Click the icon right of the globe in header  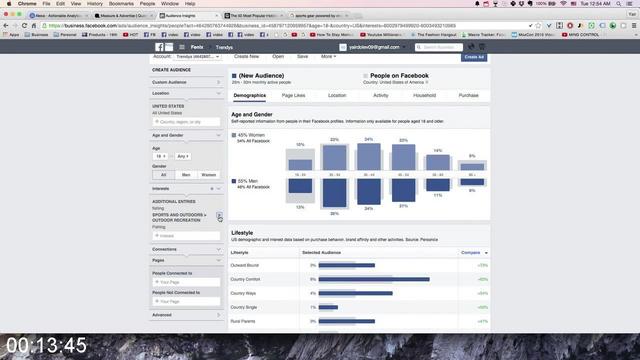pos(482,47)
